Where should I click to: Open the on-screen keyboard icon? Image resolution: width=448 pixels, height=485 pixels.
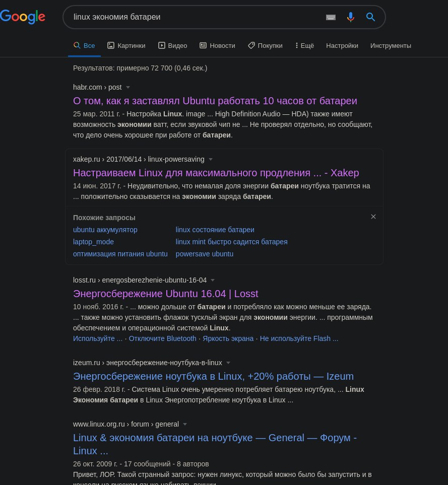pyautogui.click(x=331, y=17)
